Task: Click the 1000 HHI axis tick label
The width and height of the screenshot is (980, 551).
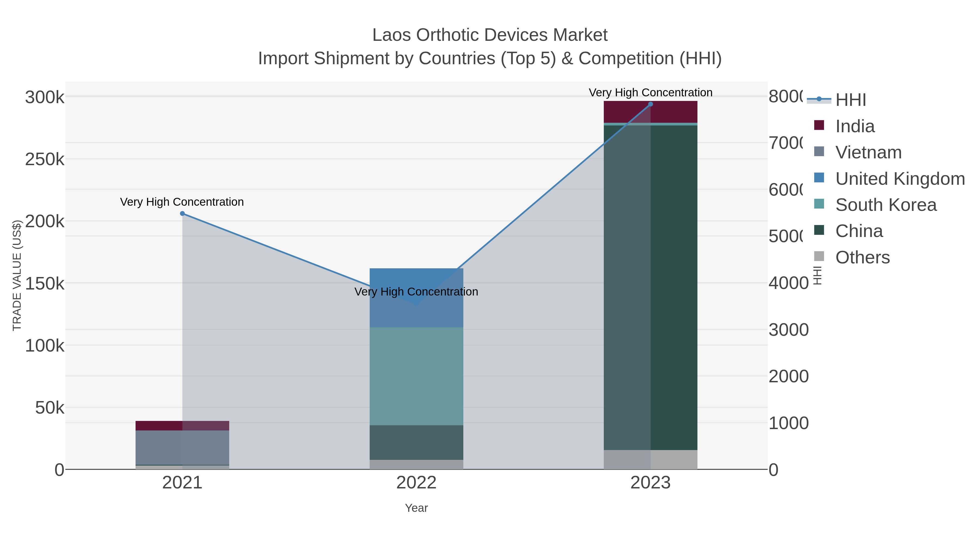Action: (788, 423)
